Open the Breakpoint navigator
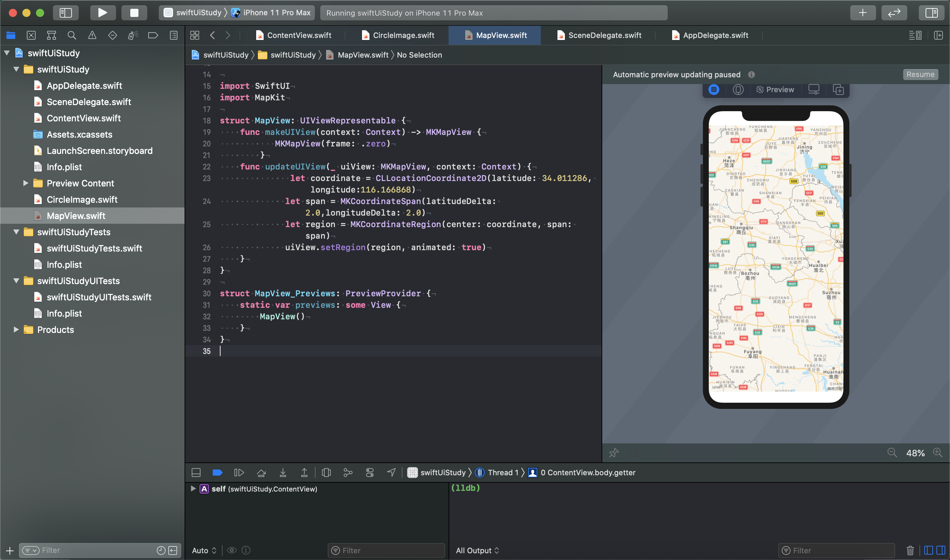 coord(153,36)
